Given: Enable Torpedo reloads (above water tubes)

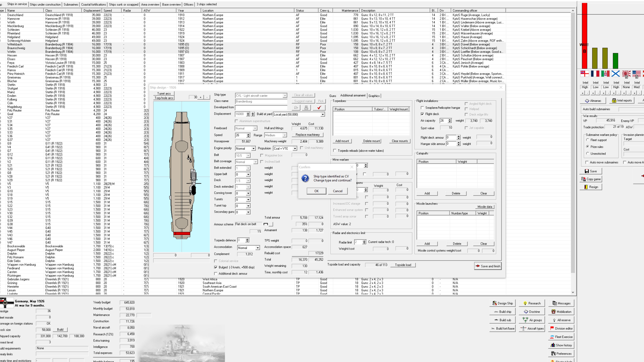Looking at the screenshot, I should [335, 151].
